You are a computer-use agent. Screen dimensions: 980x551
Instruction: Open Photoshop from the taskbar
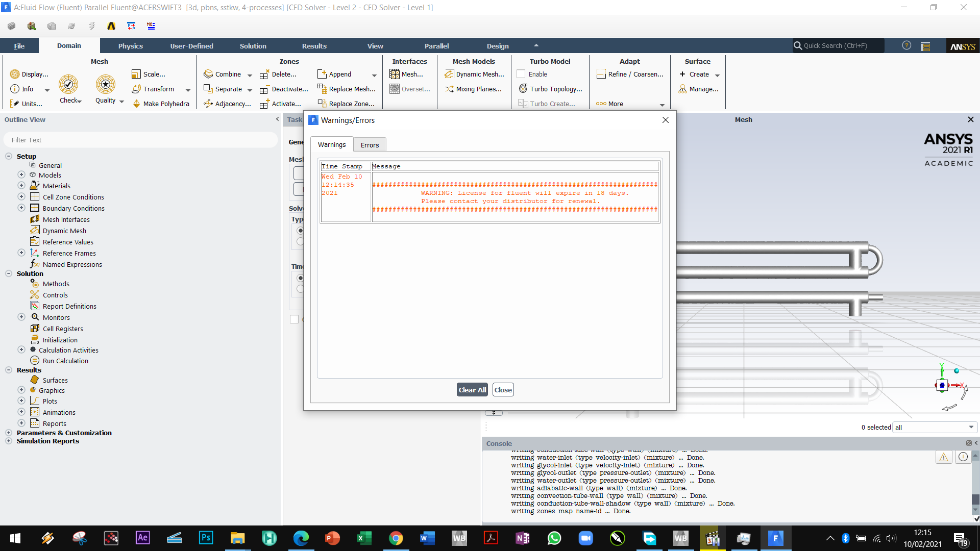tap(206, 538)
